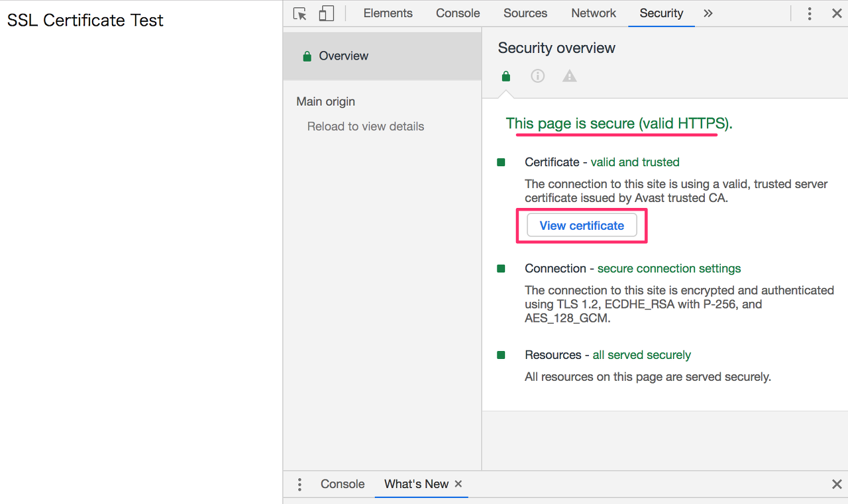Viewport: 848px width, 504px height.
Task: Switch to the drawer Console tab
Action: coord(343,485)
